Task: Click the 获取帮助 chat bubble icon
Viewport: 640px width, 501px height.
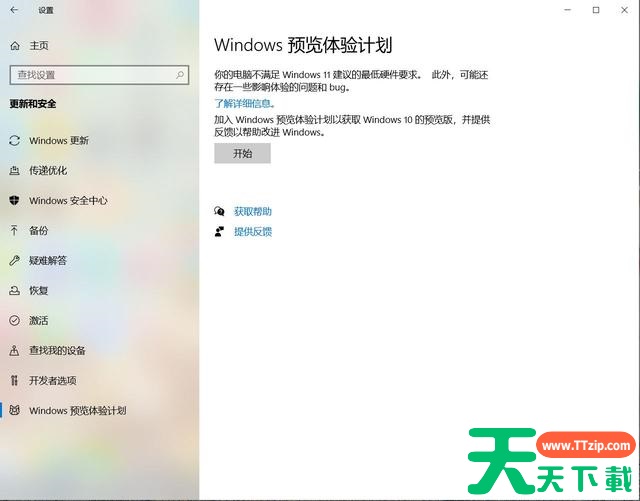Action: pyautogui.click(x=219, y=211)
